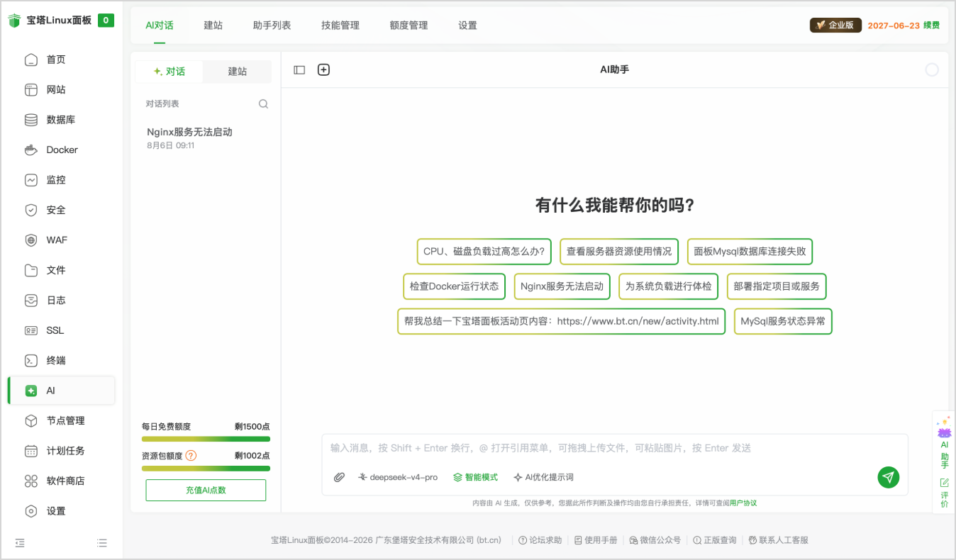Switch to 助手列表 tab
The height and width of the screenshot is (560, 956).
click(272, 25)
